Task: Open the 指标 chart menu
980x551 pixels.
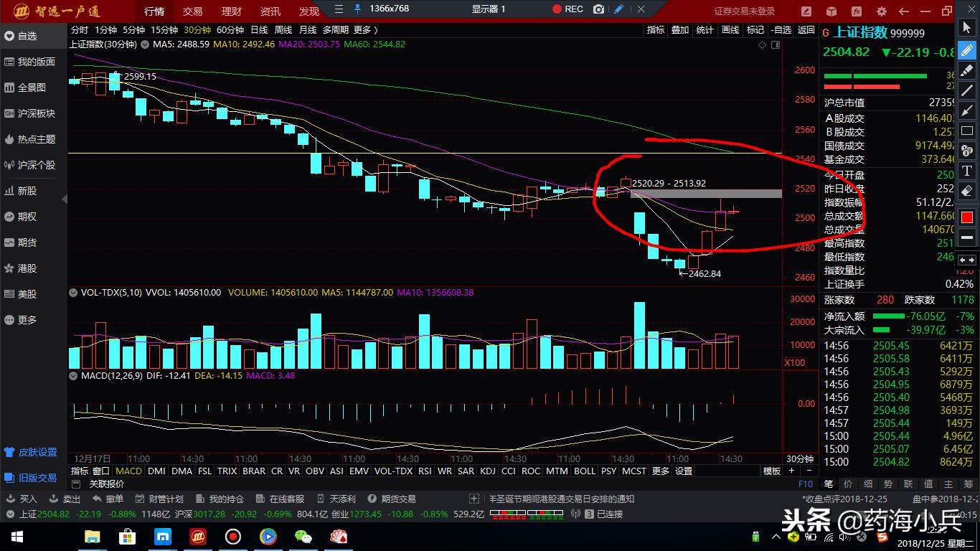Action: pyautogui.click(x=656, y=30)
